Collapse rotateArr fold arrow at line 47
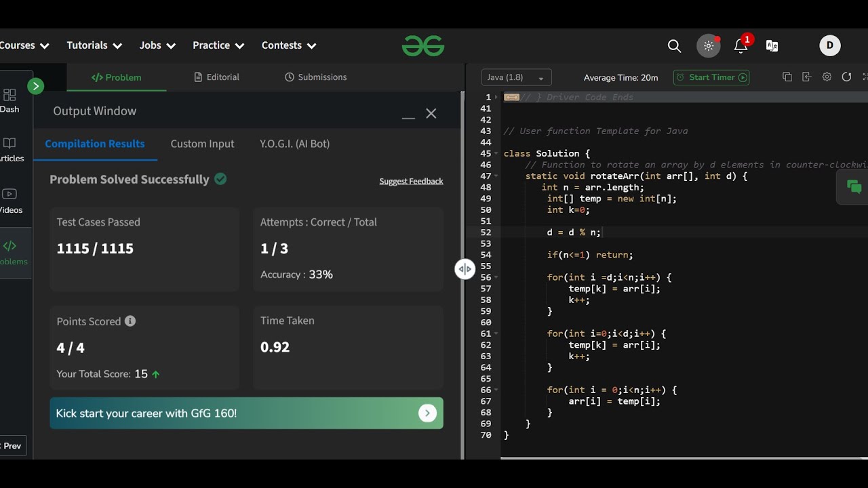Viewport: 868px width, 488px height. point(496,176)
